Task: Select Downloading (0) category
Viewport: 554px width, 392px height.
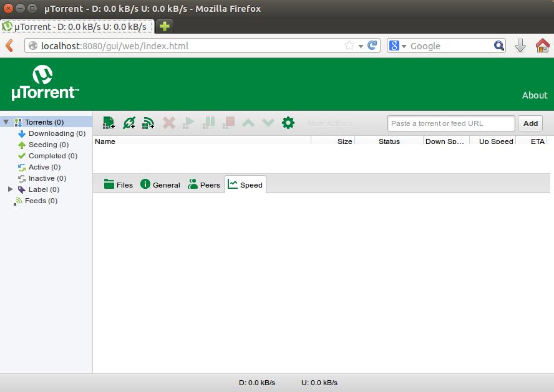Action: tap(57, 133)
